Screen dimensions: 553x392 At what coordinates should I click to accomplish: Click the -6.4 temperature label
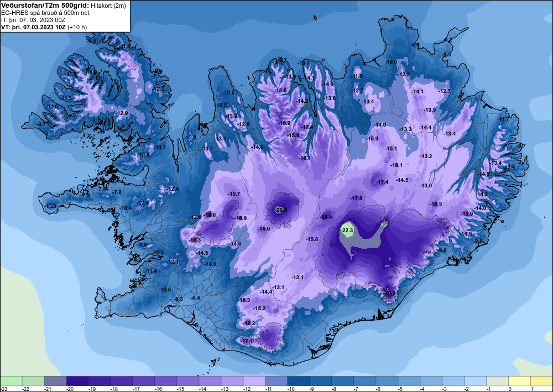click(196, 298)
